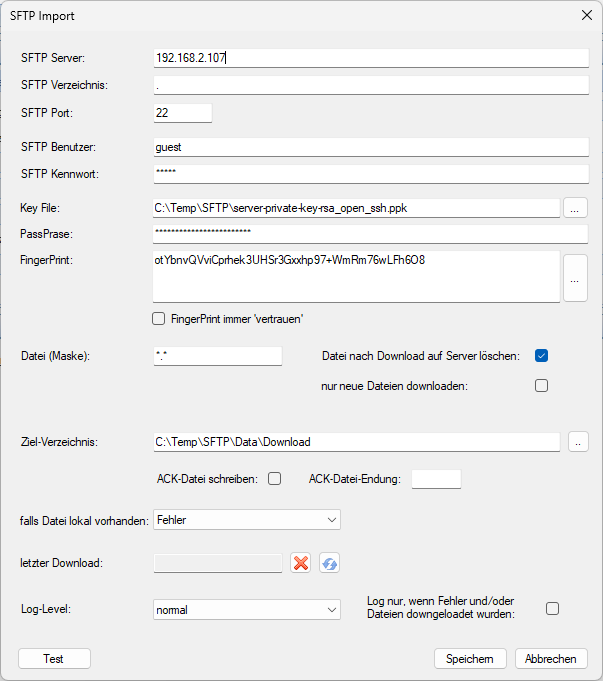Click the blue refresh icon beside letzter Download

[x=329, y=563]
